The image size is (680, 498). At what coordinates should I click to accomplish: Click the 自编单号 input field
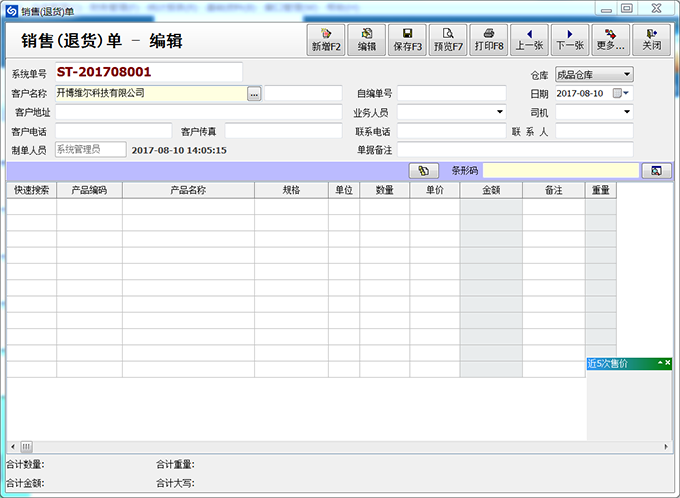click(451, 93)
